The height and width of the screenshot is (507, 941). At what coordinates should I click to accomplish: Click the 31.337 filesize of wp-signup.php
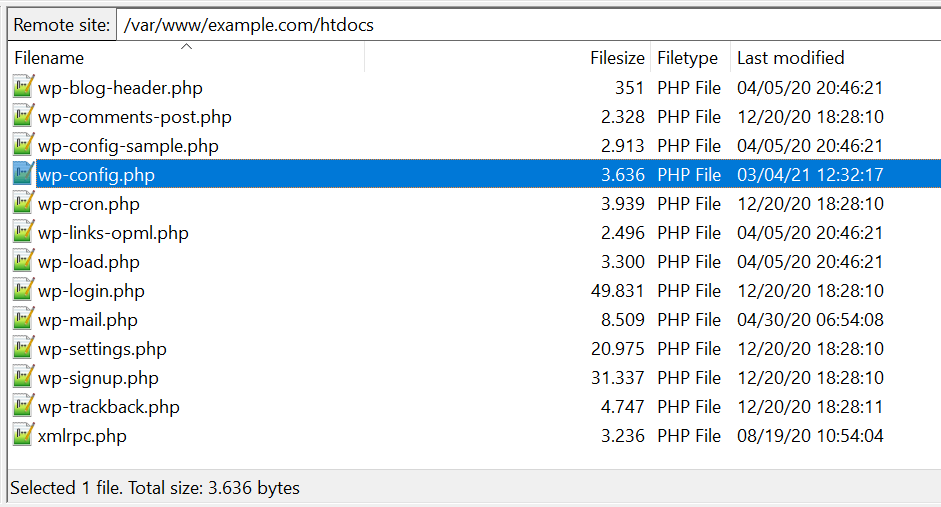click(x=618, y=378)
